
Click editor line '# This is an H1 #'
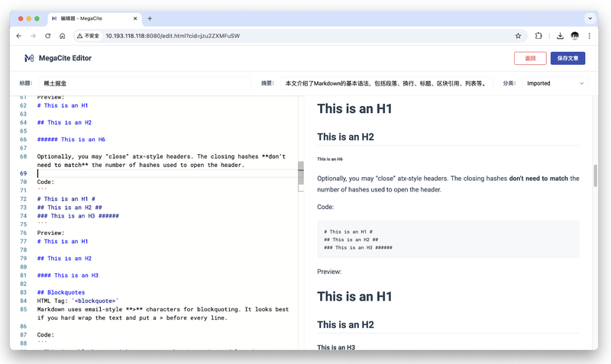[x=66, y=199]
